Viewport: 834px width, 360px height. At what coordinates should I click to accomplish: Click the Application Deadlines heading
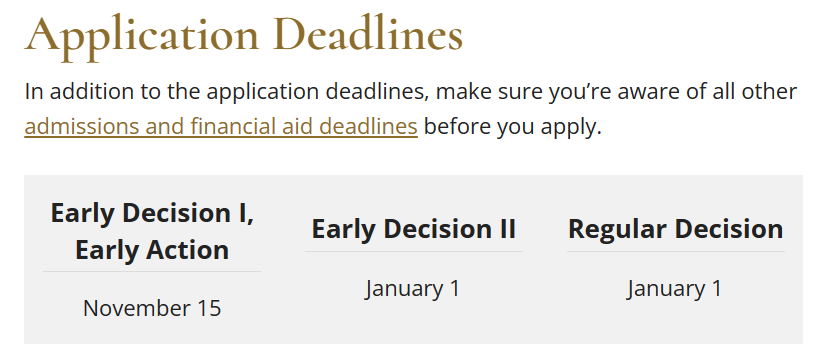(x=244, y=35)
